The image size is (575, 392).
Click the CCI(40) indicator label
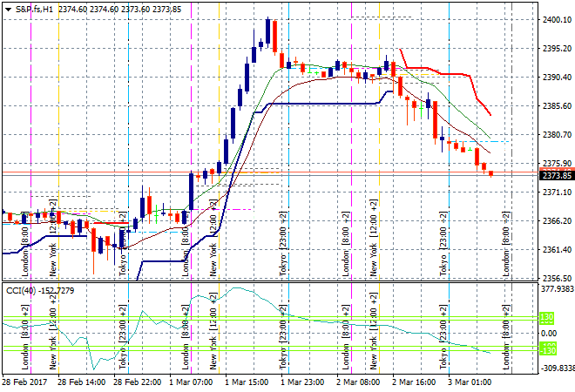pos(21,289)
